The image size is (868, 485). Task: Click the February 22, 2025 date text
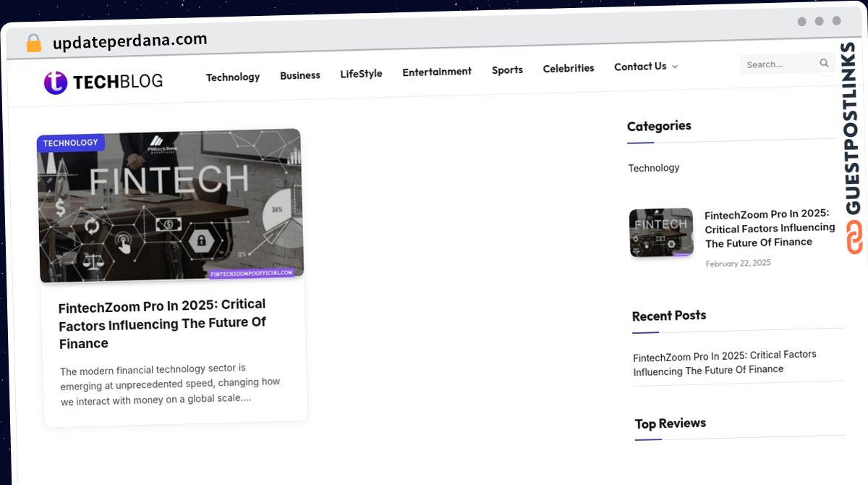(x=739, y=263)
